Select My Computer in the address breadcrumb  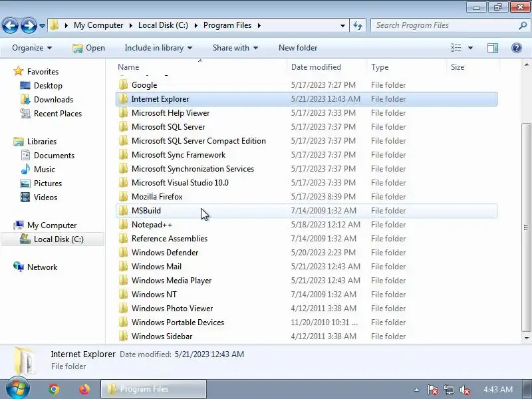point(98,25)
